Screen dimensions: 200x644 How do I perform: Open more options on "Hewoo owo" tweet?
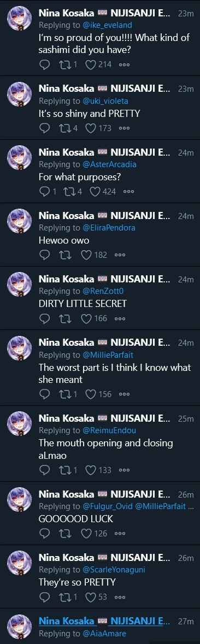click(120, 255)
